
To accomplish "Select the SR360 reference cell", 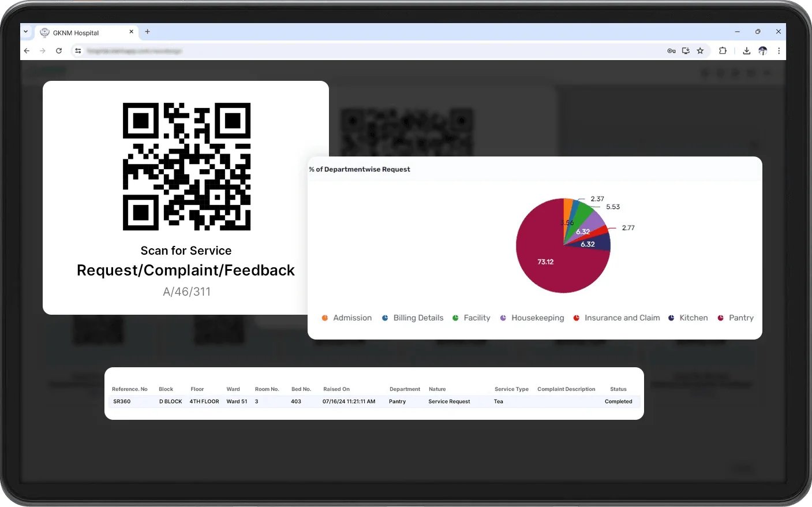I will click(122, 401).
